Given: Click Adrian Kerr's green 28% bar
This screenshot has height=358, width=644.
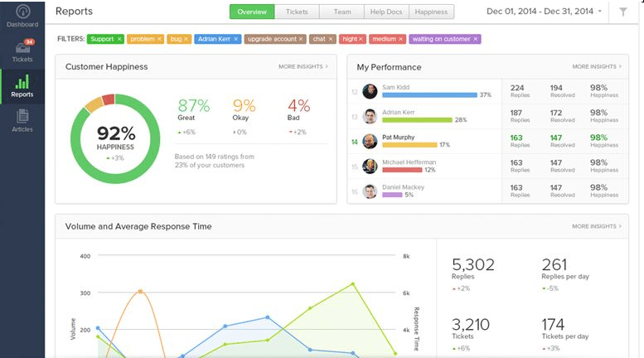Looking at the screenshot, I should tap(417, 120).
